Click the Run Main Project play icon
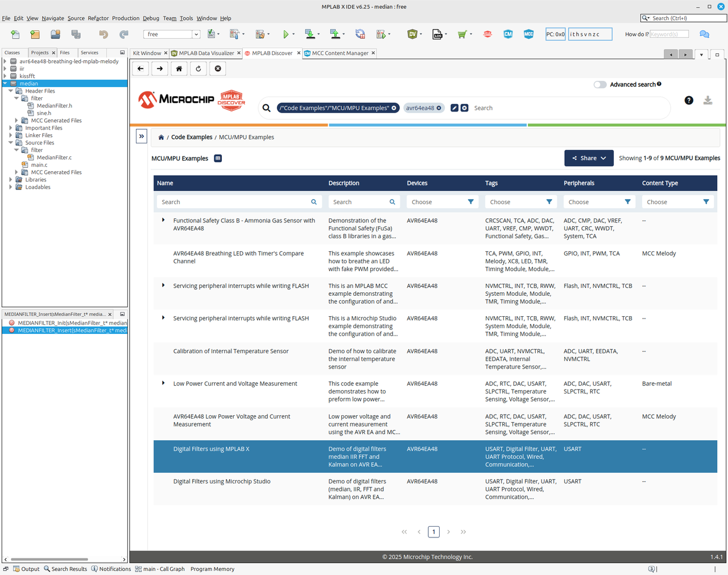Screen dimensions: 728x575 [x=286, y=35]
